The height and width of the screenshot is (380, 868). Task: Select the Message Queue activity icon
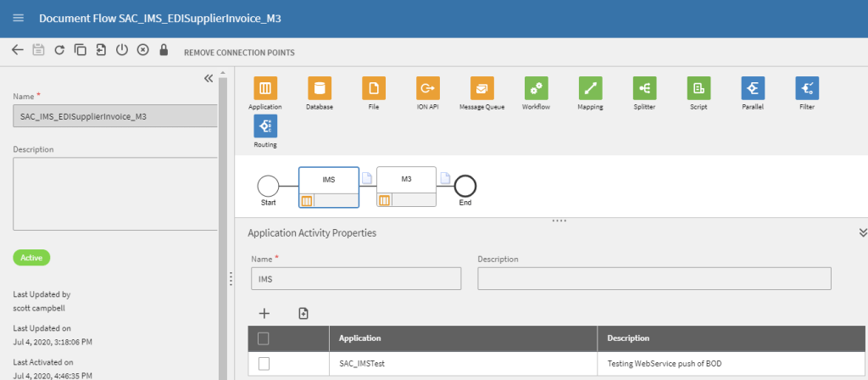(x=481, y=88)
